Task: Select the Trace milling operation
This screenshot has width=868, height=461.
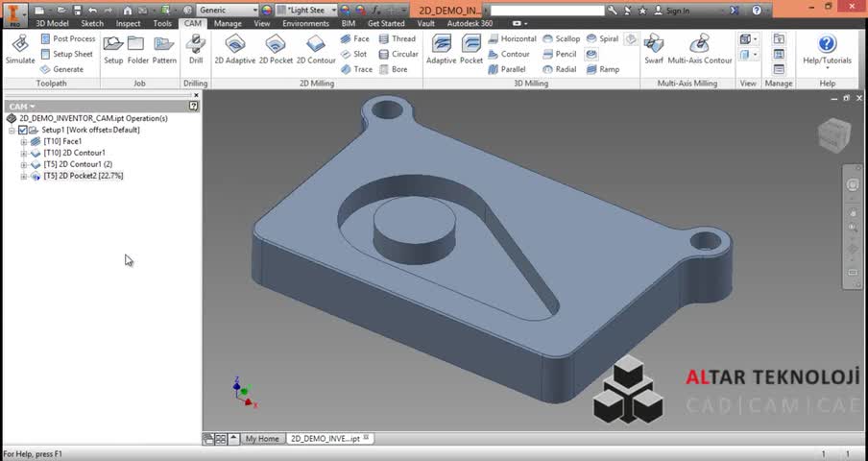Action: [x=356, y=69]
